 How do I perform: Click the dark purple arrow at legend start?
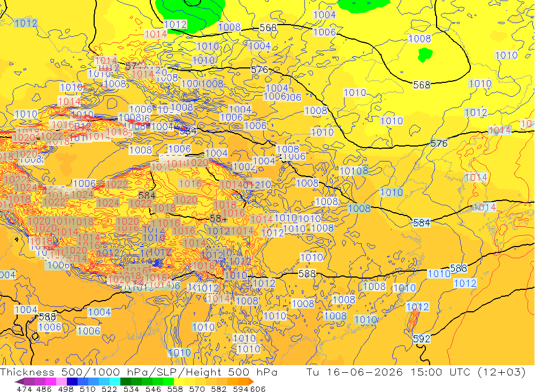[x=19, y=381]
